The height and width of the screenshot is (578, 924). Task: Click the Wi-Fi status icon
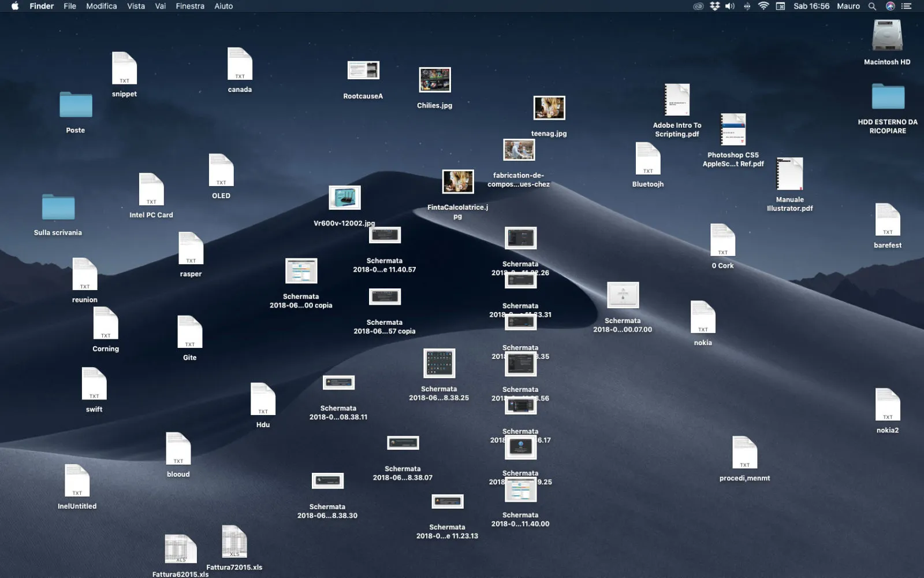click(763, 6)
